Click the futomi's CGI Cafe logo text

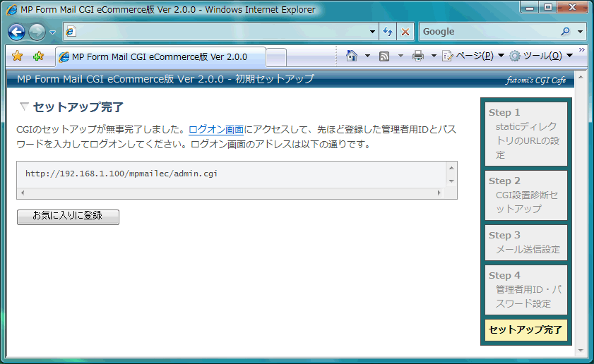click(536, 80)
